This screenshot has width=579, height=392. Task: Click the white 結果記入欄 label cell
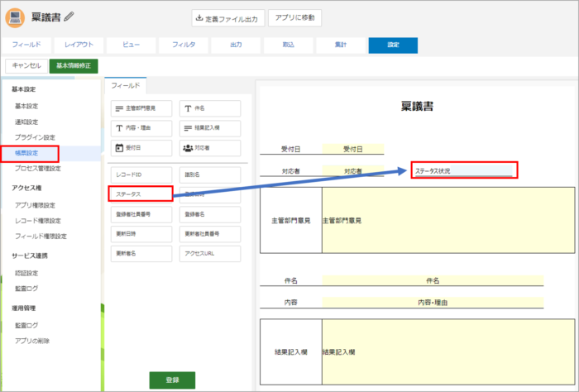point(291,351)
